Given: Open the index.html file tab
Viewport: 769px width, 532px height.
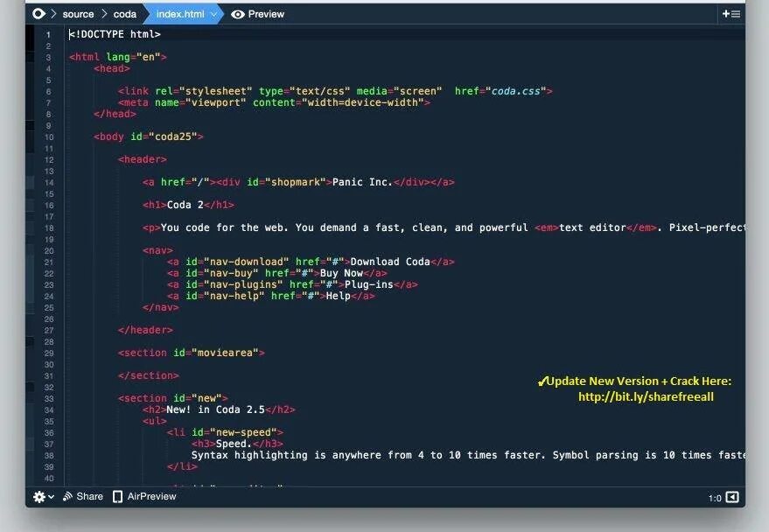Looking at the screenshot, I should [x=180, y=14].
